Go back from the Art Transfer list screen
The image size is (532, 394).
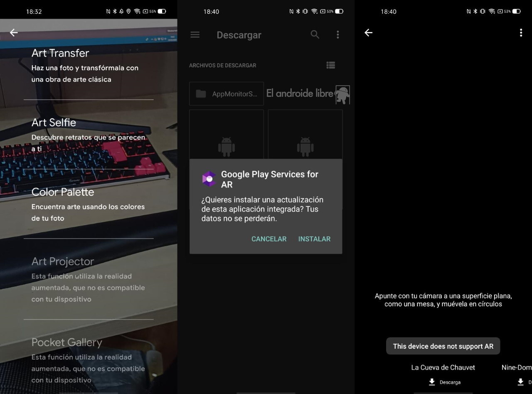click(14, 32)
